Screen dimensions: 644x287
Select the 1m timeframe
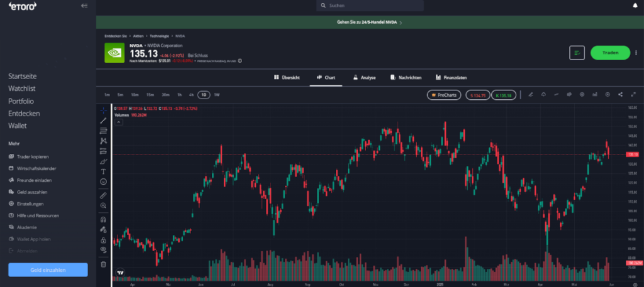(107, 95)
